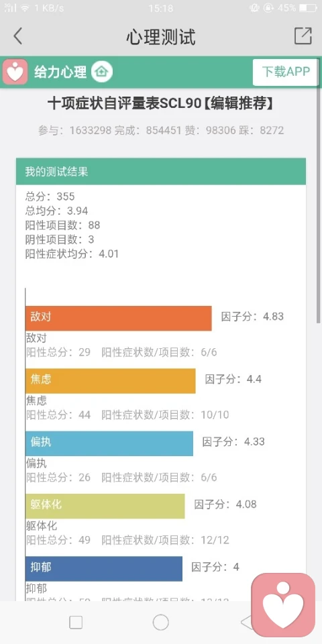Select the dark blue 抑郁 factor bar
The width and height of the screenshot is (322, 644).
click(104, 568)
